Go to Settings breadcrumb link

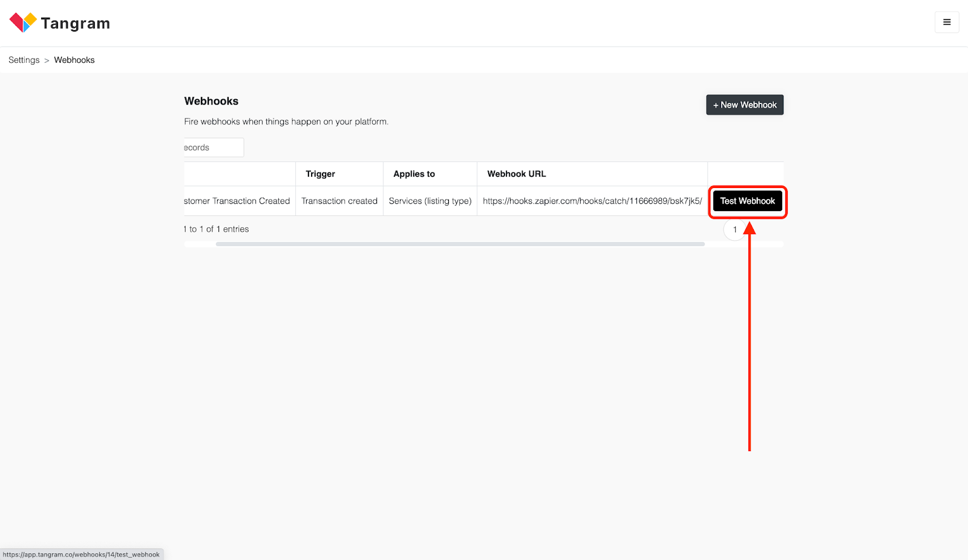24,60
